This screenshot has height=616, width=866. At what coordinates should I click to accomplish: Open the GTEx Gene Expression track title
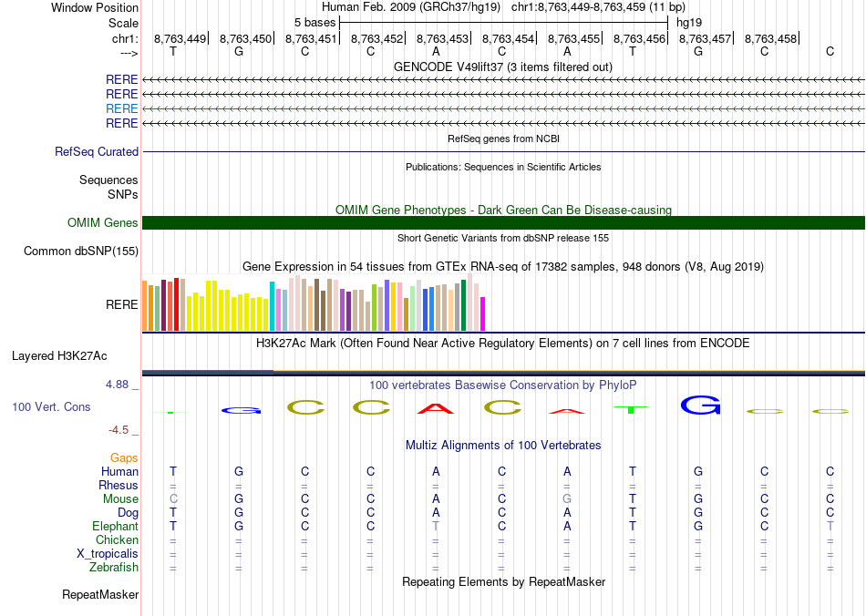click(503, 267)
